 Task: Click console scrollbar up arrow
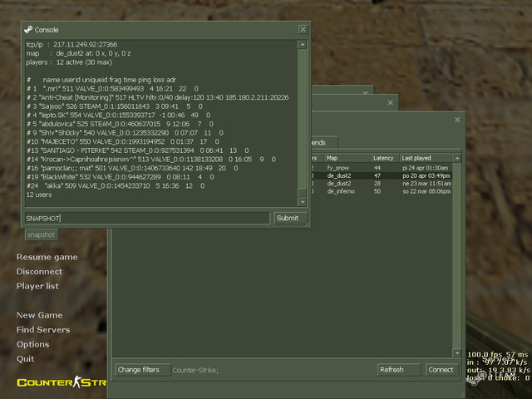(x=302, y=44)
